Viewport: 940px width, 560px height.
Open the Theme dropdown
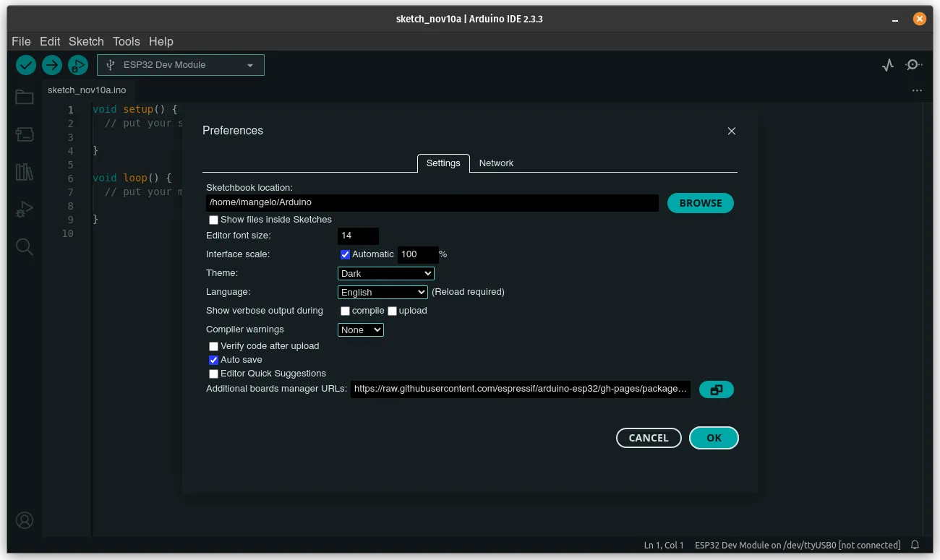[385, 273]
